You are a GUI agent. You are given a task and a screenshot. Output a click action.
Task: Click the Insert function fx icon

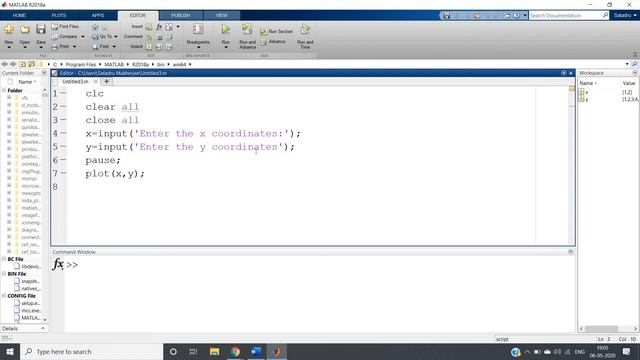point(159,27)
